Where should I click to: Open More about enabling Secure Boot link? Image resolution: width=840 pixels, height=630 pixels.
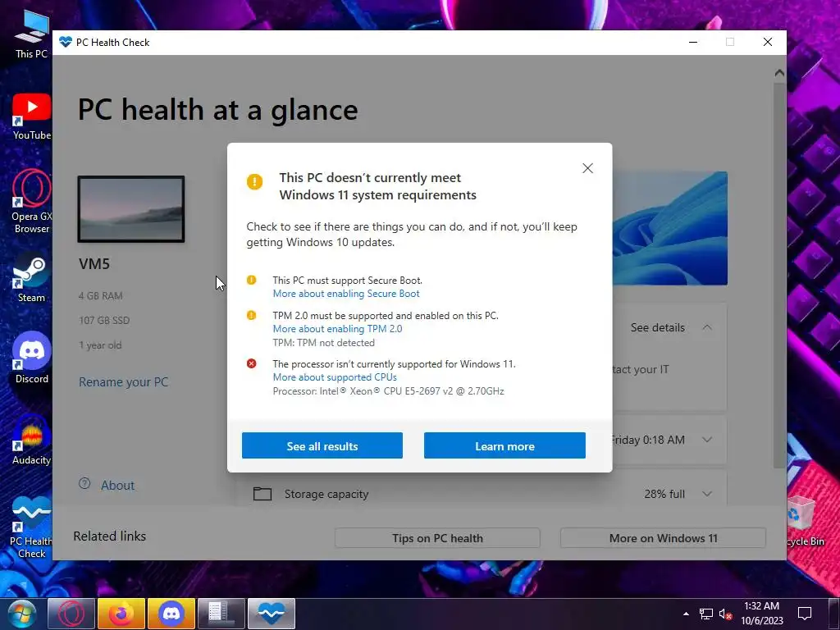(346, 294)
